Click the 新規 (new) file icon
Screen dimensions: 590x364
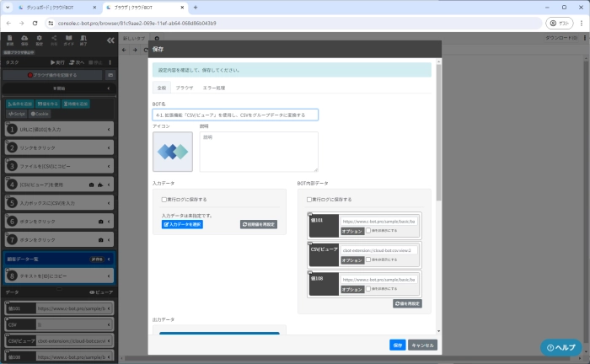10,39
